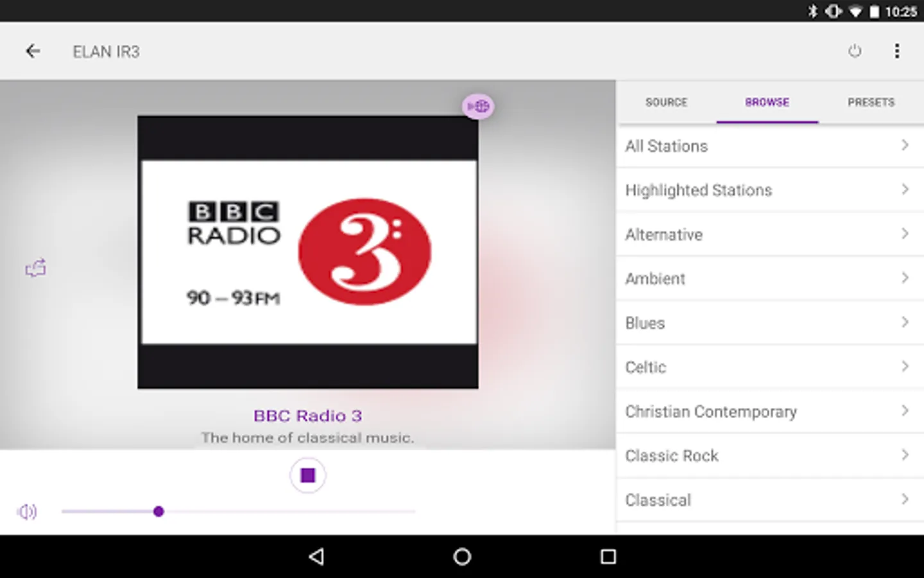Click the Bluetooth status bar icon
Screen dimensions: 924x578
(x=813, y=11)
